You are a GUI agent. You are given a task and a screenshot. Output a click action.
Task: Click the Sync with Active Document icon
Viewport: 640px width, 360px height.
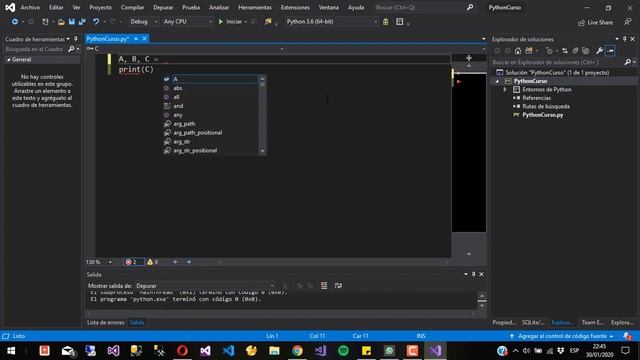click(x=564, y=51)
